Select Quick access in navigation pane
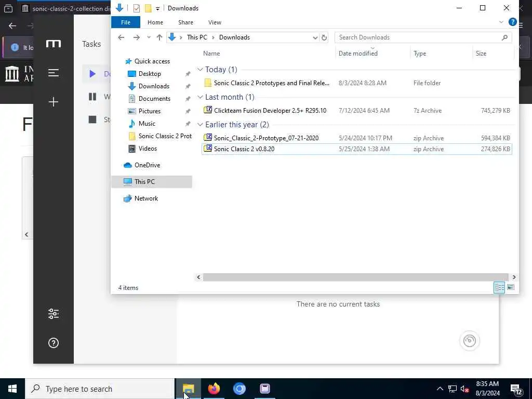 [152, 61]
